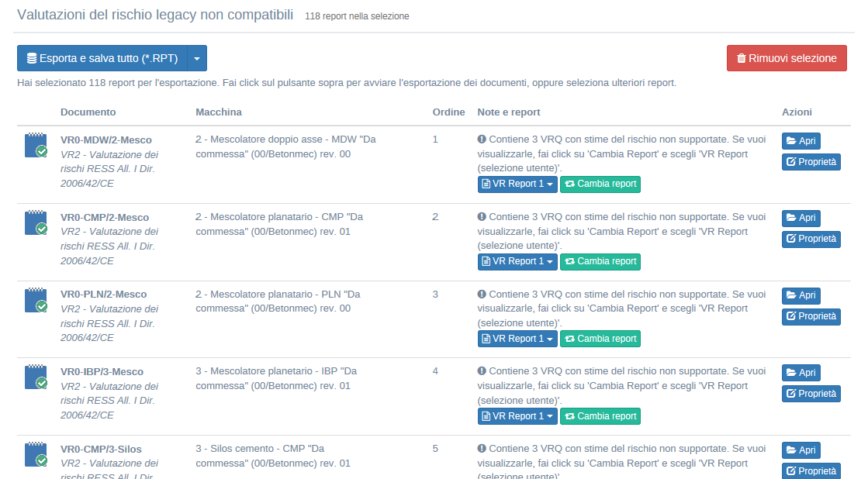Click the document icon for VR0-PLN/2-Mesco
The image size is (868, 479).
point(36,300)
